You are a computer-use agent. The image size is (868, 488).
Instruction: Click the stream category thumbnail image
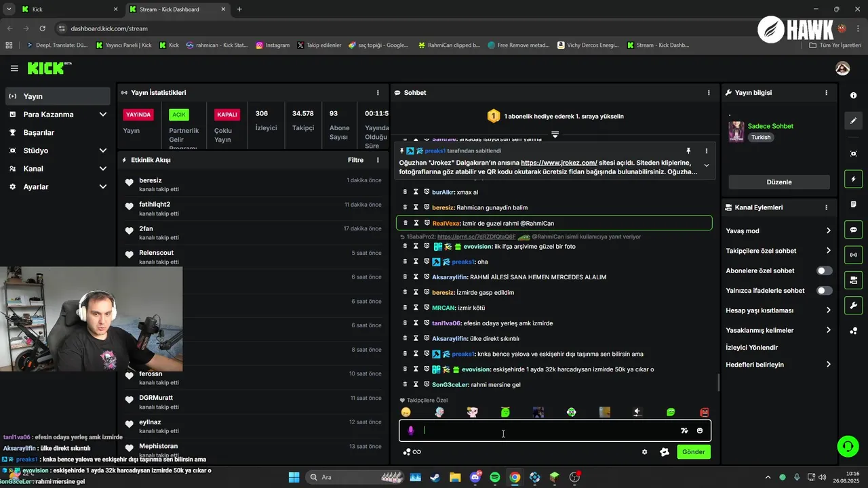(736, 132)
